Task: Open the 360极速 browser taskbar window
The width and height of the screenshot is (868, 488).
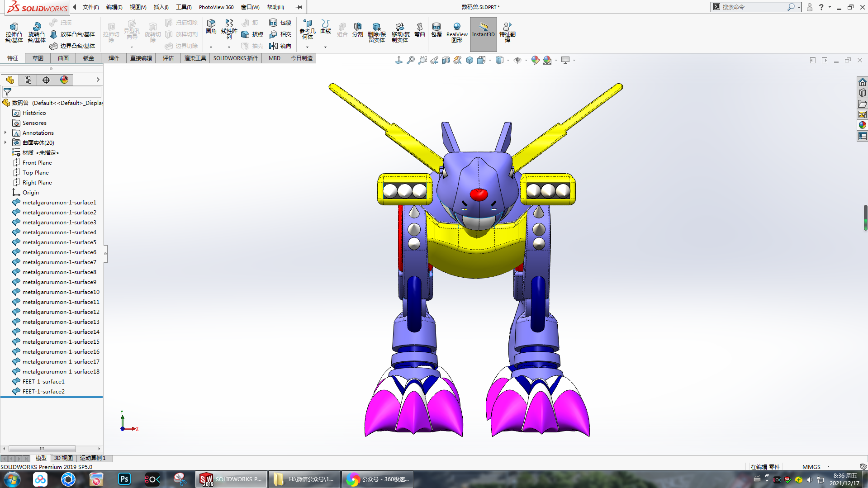Action: pos(378,479)
